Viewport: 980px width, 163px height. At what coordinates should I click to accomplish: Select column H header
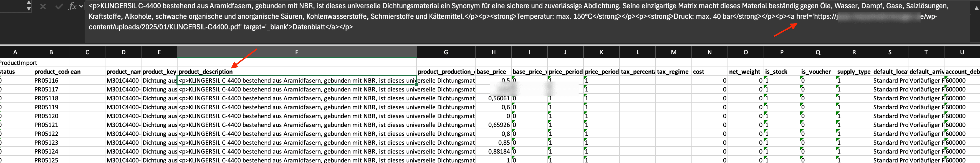tap(493, 52)
